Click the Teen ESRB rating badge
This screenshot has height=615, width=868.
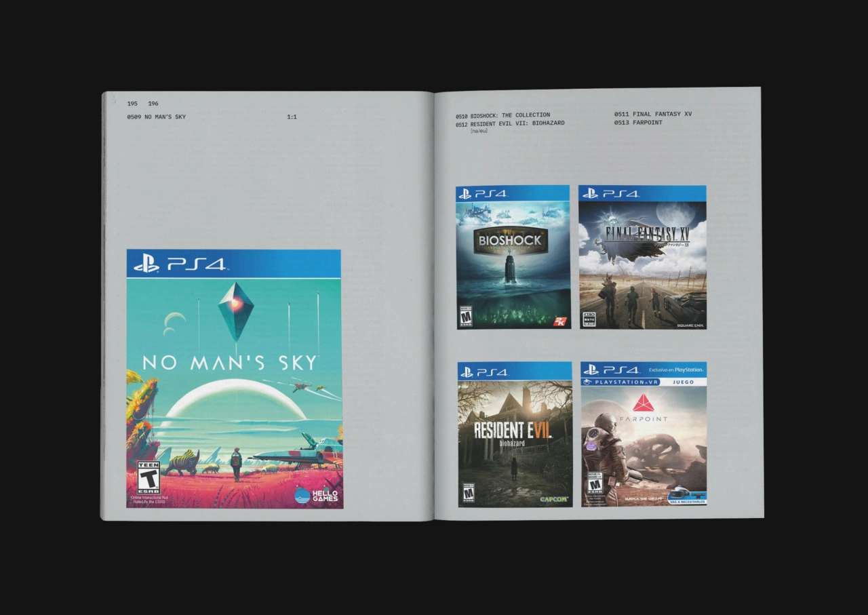coord(149,477)
